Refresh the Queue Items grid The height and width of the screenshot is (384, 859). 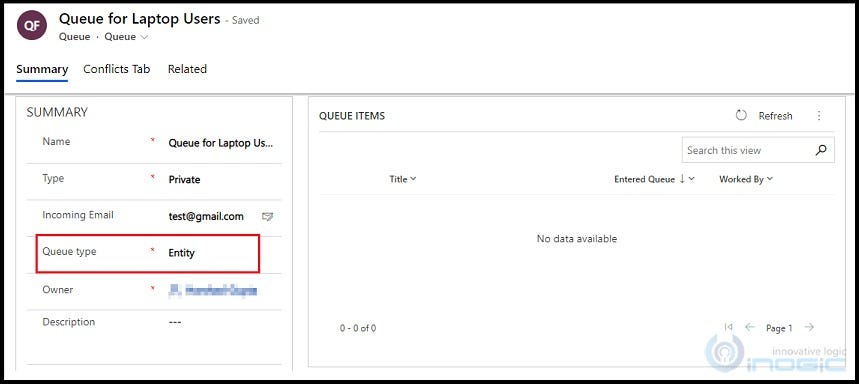point(775,116)
